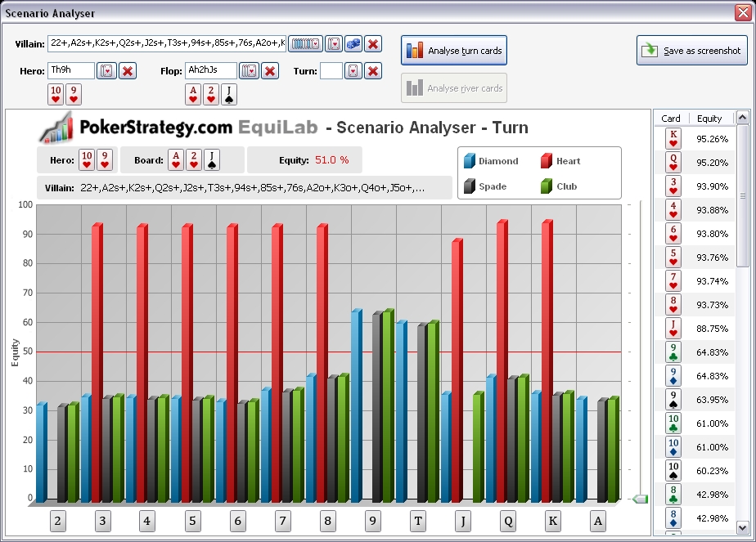Clear the hero hand with red X
Screen dimensions: 756x542
128,71
